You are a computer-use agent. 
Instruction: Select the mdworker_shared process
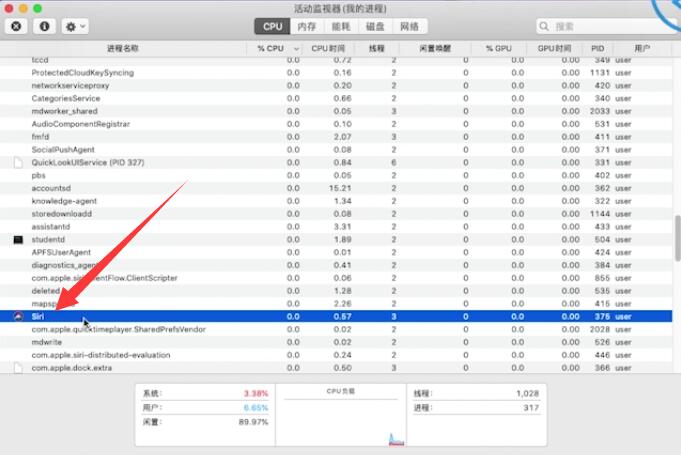64,111
